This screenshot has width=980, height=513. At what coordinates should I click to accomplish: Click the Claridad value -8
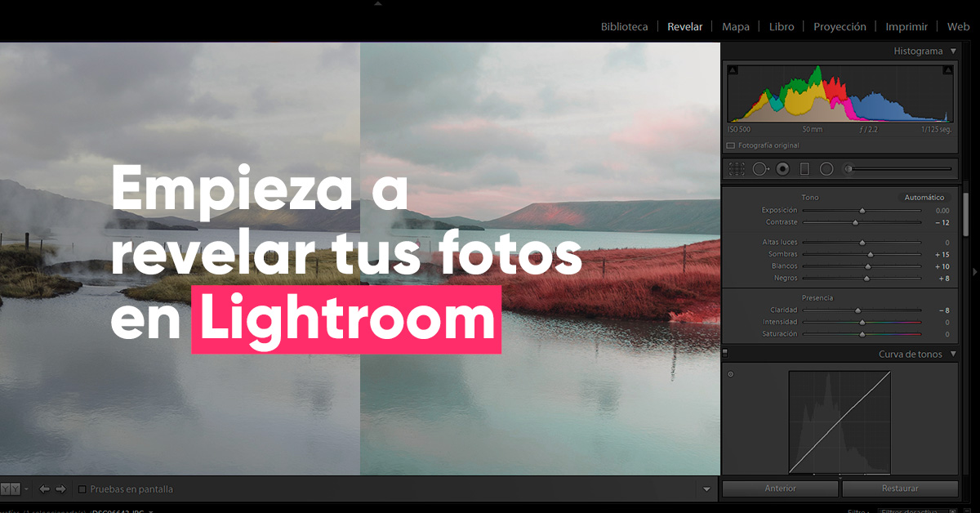coord(943,310)
